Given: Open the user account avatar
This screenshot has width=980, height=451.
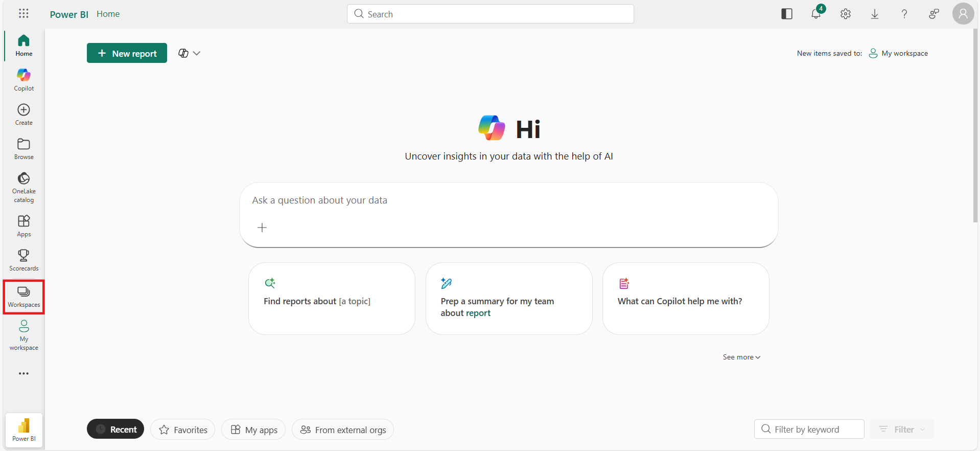Looking at the screenshot, I should click(963, 14).
